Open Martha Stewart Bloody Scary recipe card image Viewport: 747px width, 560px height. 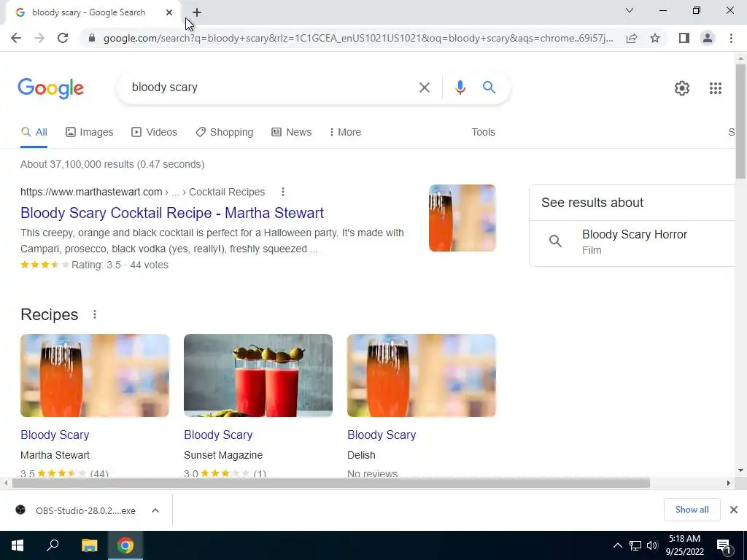[x=95, y=376]
